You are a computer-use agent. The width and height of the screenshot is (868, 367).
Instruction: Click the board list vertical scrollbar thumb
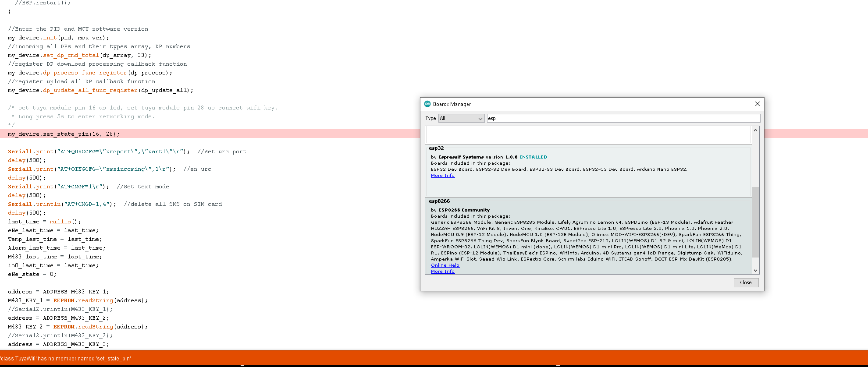click(755, 222)
